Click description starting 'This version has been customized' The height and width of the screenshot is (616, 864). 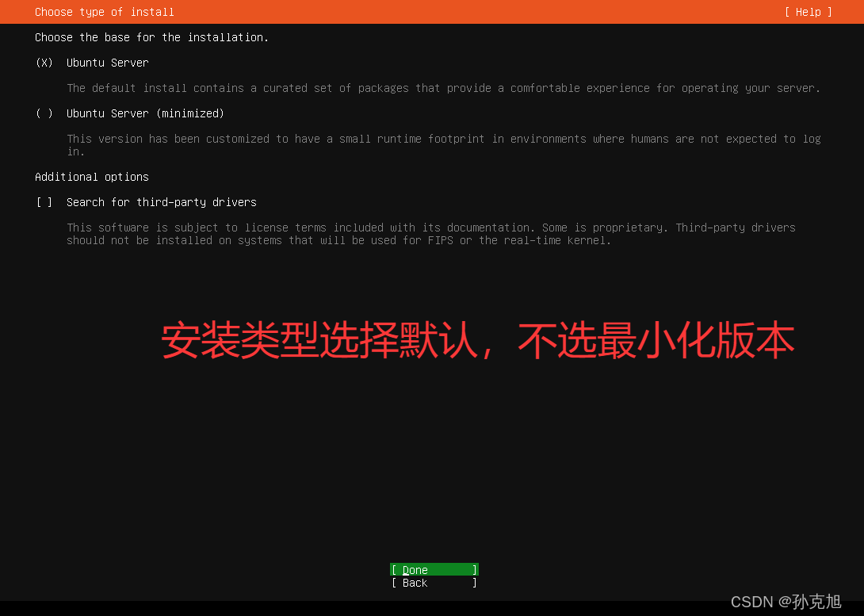[444, 145]
